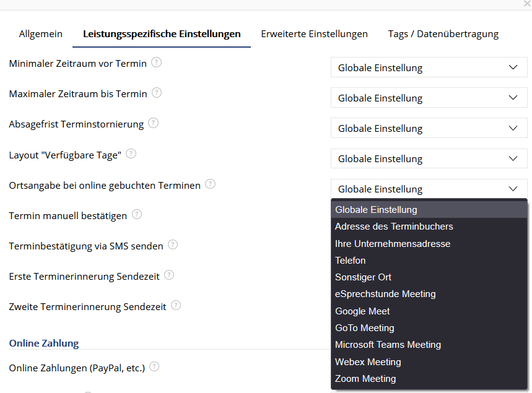Image resolution: width=532 pixels, height=393 pixels.
Task: Switch to the Allgemein tab
Action: point(41,34)
